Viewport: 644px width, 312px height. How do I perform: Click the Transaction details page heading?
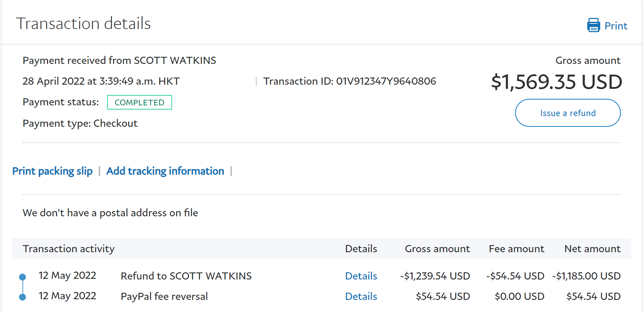click(83, 24)
